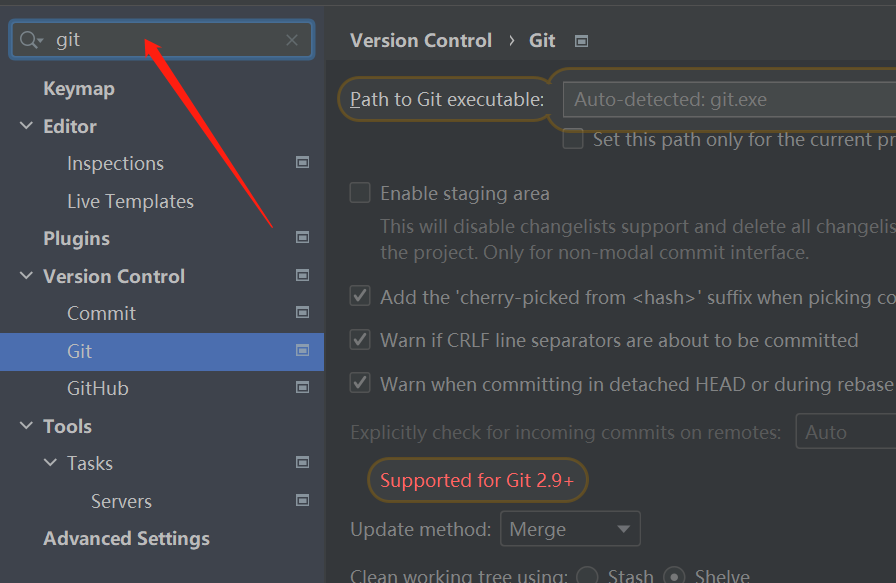The image size is (896, 583).
Task: Click the locator icon next to Servers
Action: pos(301,500)
